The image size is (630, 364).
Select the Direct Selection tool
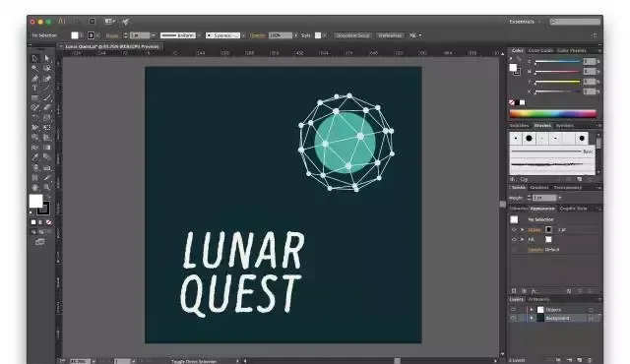47,59
